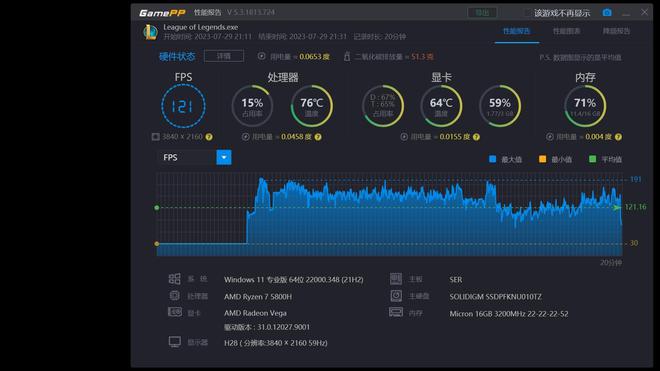Screen dimensions: 660x371
Task: Click the CPU usage 15% gauge
Action: pyautogui.click(x=252, y=106)
